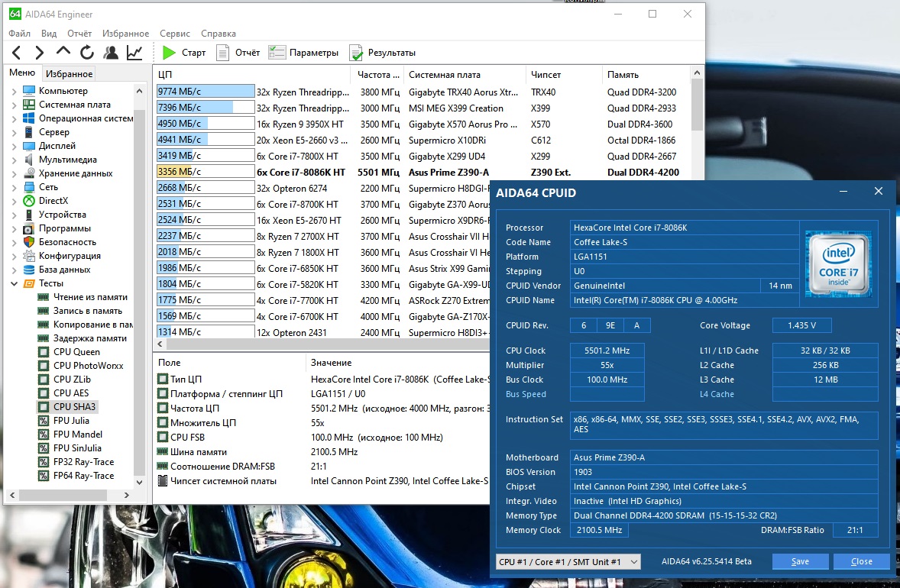Image resolution: width=900 pixels, height=588 pixels.
Task: Switch to the Избранное tab in the sidebar
Action: coord(69,73)
